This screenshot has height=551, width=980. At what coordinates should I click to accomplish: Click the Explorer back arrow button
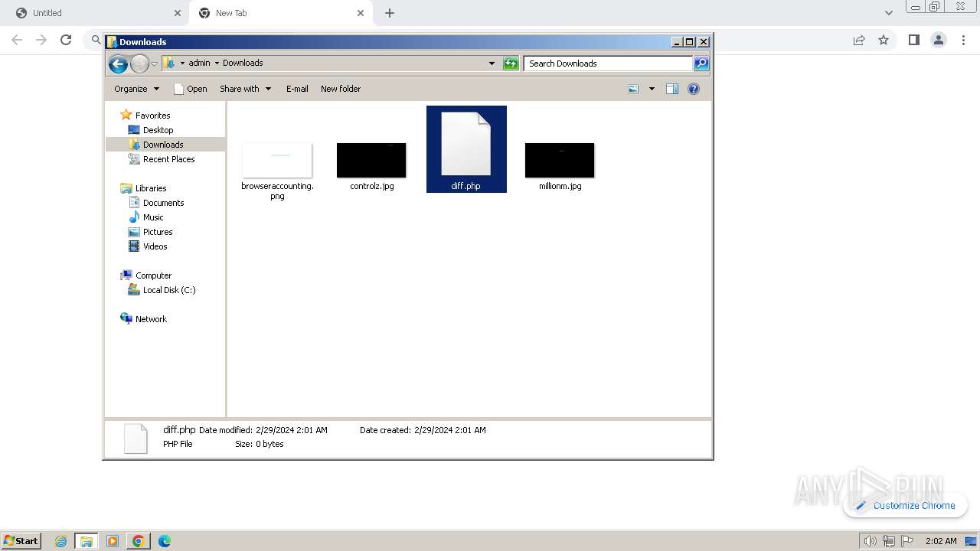tap(118, 64)
